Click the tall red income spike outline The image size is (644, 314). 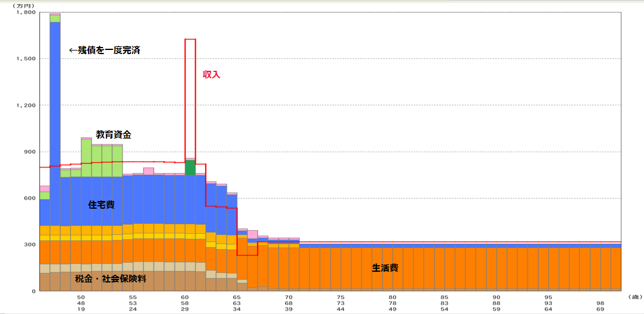point(190,95)
